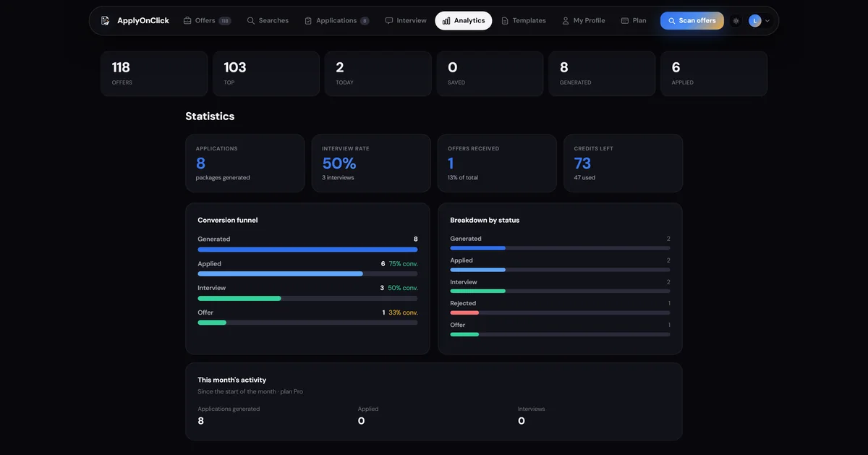The height and width of the screenshot is (455, 868).
Task: Click the Offer bar in Breakdown by status
Action: pos(560,334)
